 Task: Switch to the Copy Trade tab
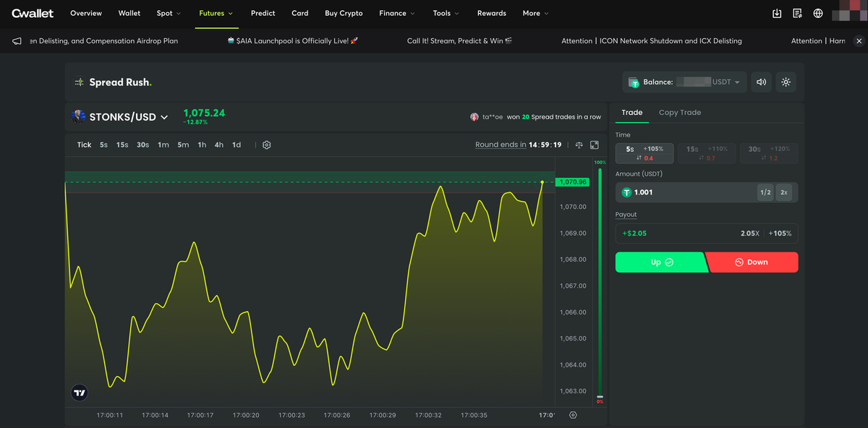(680, 113)
